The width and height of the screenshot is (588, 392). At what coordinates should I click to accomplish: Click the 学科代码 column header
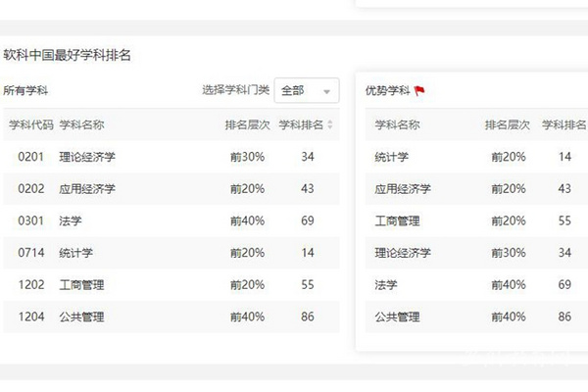point(31,124)
